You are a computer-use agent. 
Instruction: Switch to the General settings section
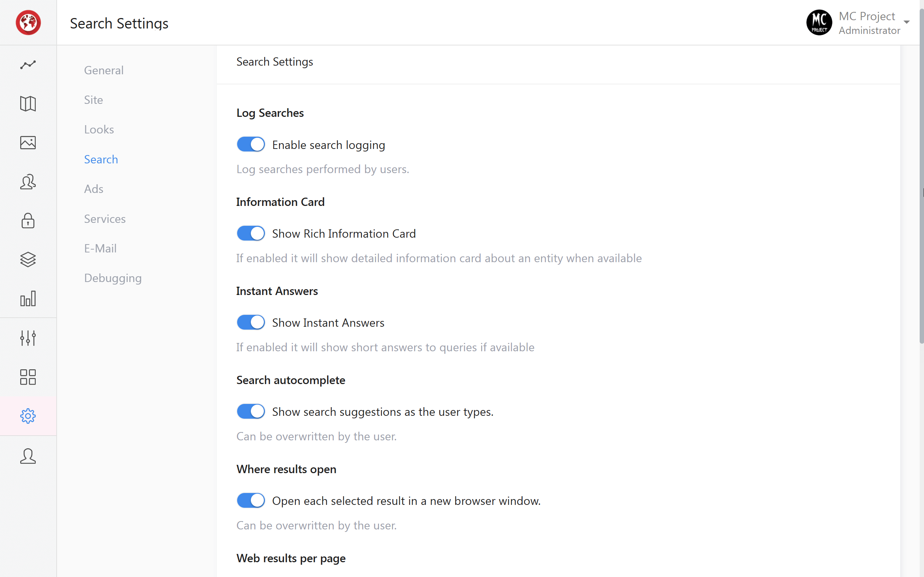coord(104,70)
